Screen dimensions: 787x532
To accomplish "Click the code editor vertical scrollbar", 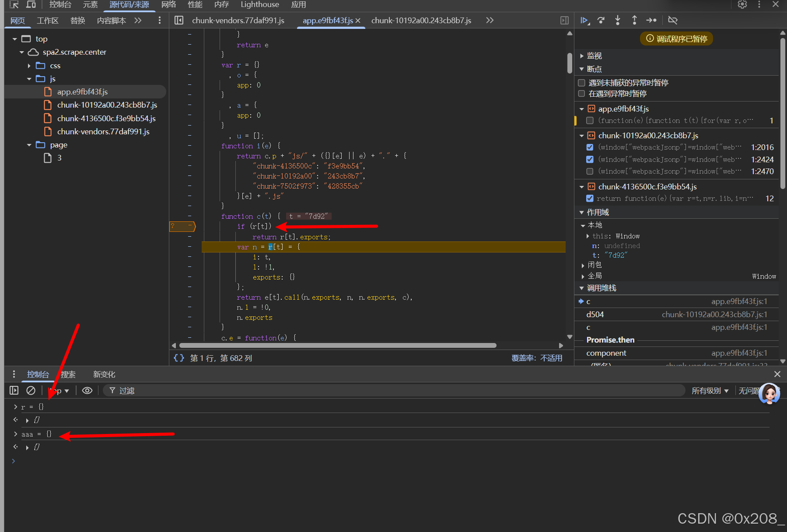I will pyautogui.click(x=570, y=63).
